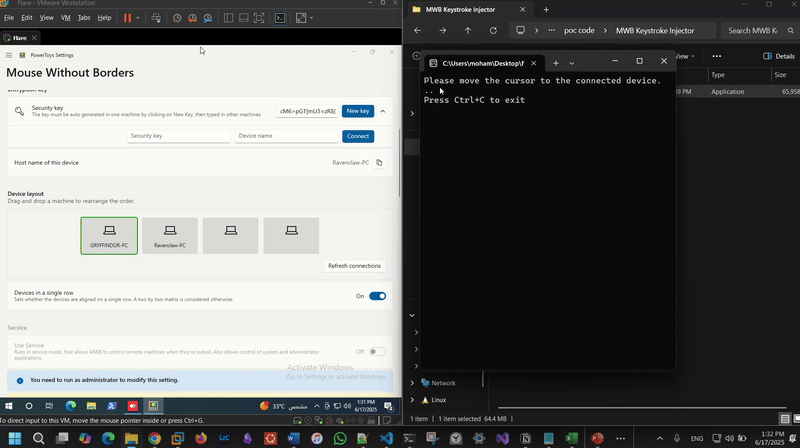Select the Ravenclaw-PC device tile
This screenshot has height=448, width=800.
pyautogui.click(x=170, y=236)
